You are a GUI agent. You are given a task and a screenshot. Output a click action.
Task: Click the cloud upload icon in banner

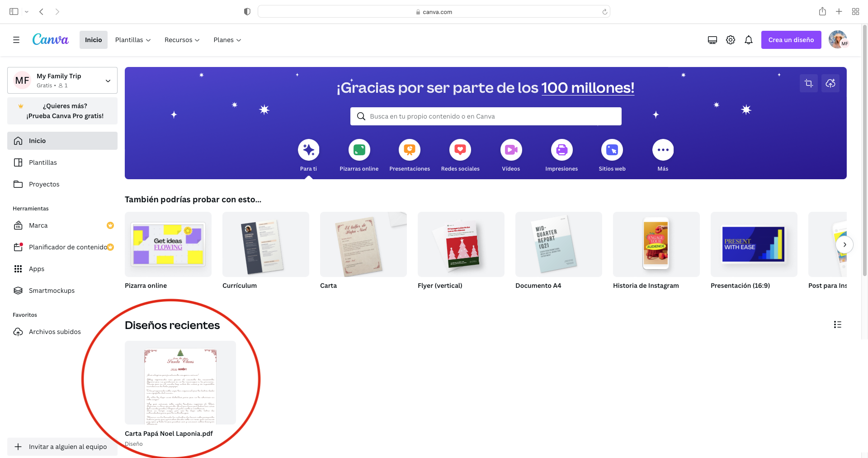click(830, 83)
